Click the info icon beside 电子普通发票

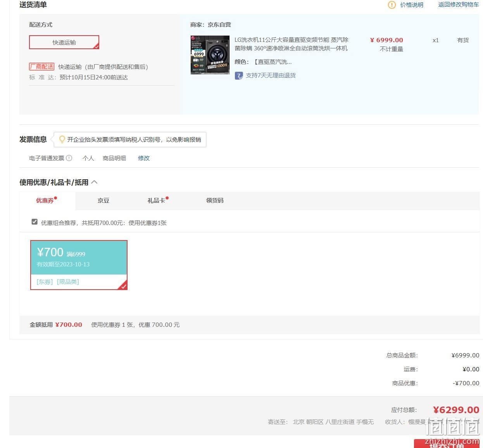pos(69,158)
